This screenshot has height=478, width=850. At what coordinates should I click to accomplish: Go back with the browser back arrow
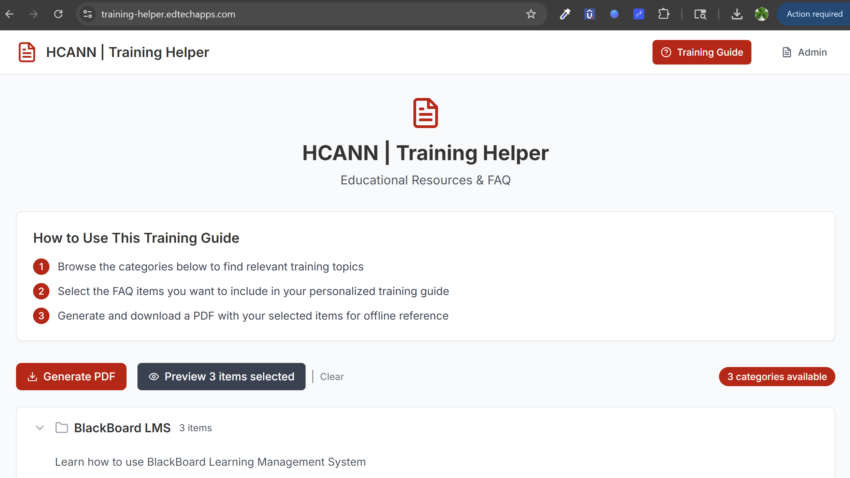[9, 14]
